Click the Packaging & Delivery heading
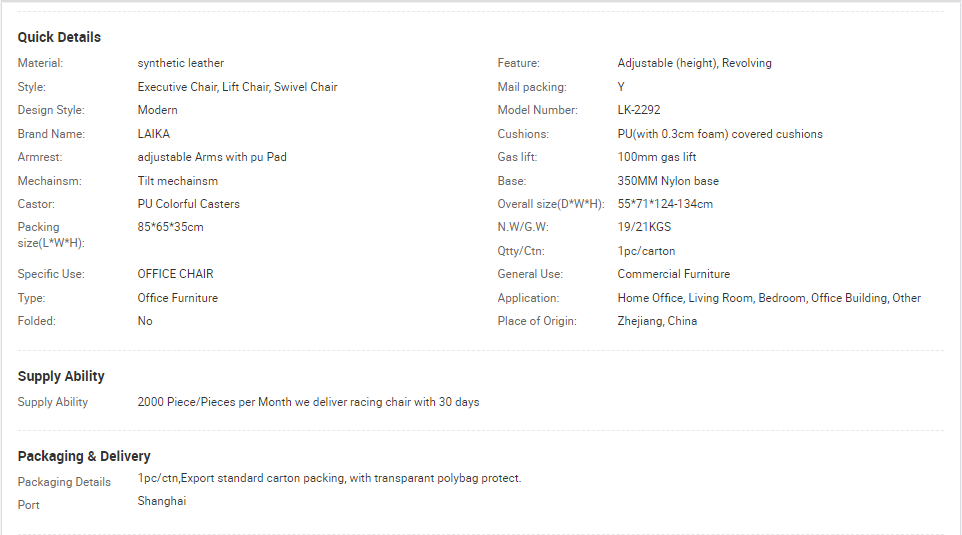The height and width of the screenshot is (535, 962). click(x=84, y=456)
